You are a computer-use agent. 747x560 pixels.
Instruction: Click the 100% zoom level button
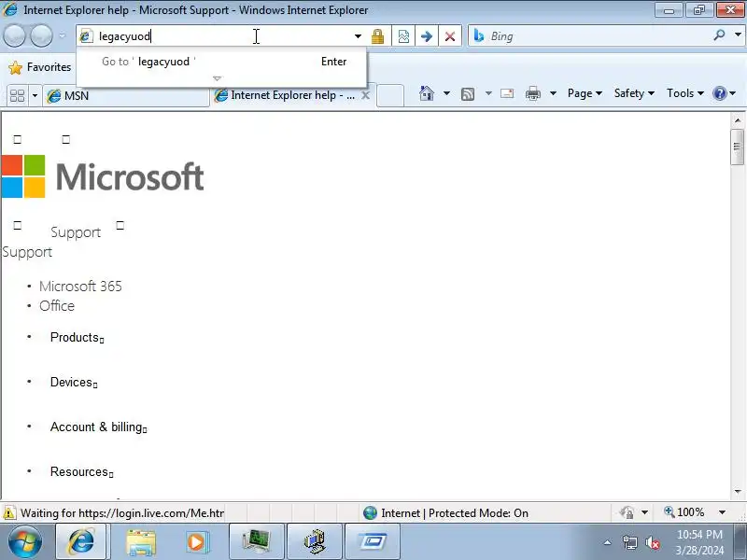(x=684, y=512)
